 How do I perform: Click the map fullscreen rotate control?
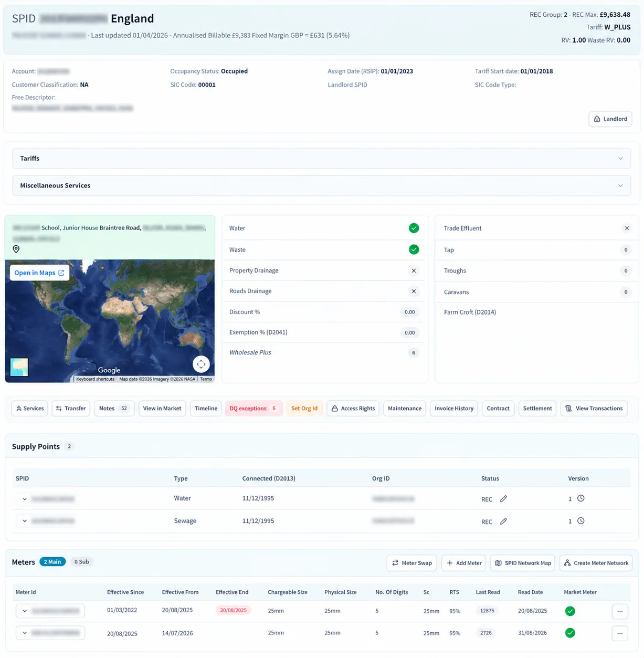[x=201, y=364]
